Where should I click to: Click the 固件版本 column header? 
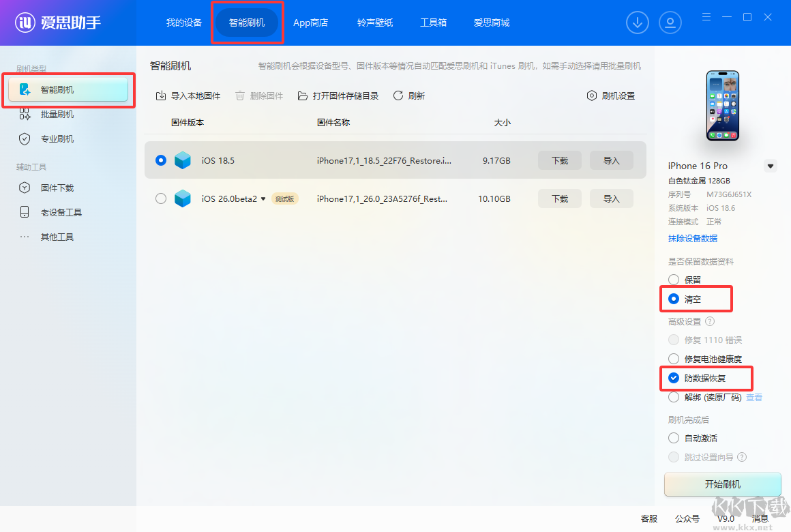coord(187,123)
